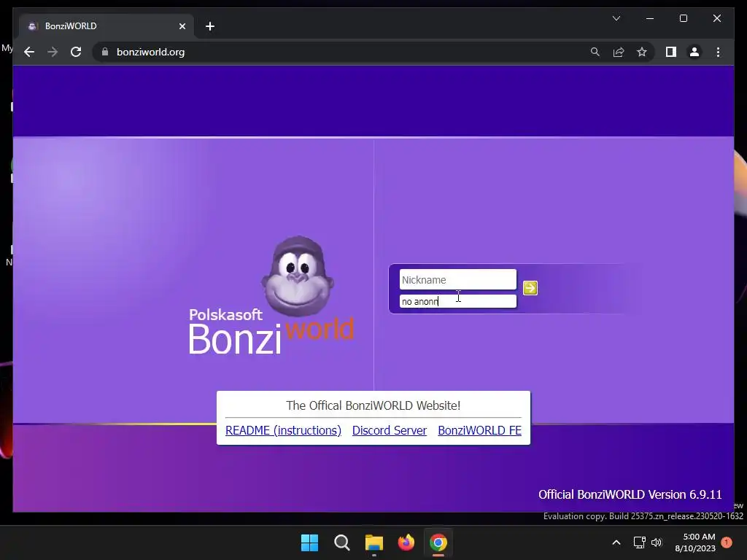The image size is (747, 560).
Task: Select the BonziWORLD browser tab
Action: [x=107, y=26]
